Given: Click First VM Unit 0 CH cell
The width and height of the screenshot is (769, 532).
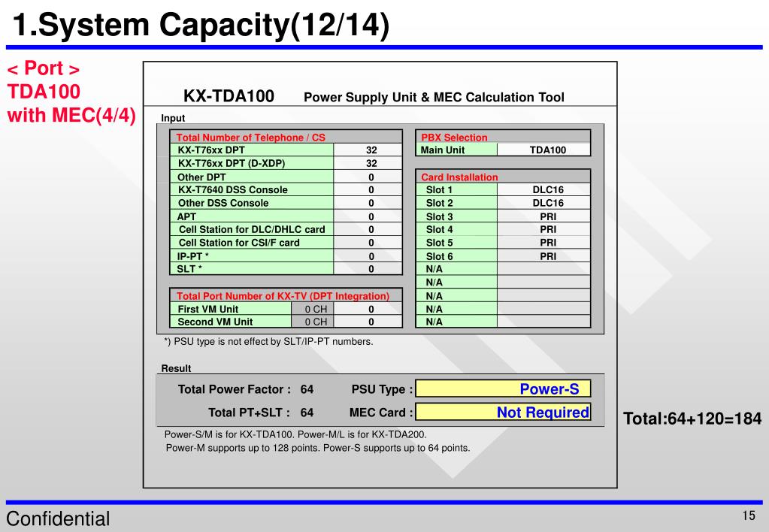Looking at the screenshot, I should tap(313, 309).
